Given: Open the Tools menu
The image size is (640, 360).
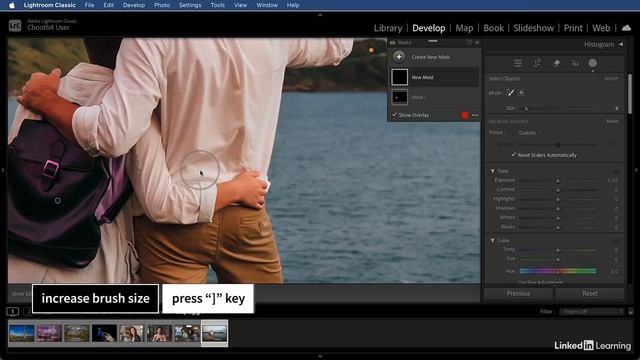Looking at the screenshot, I should tap(218, 5).
